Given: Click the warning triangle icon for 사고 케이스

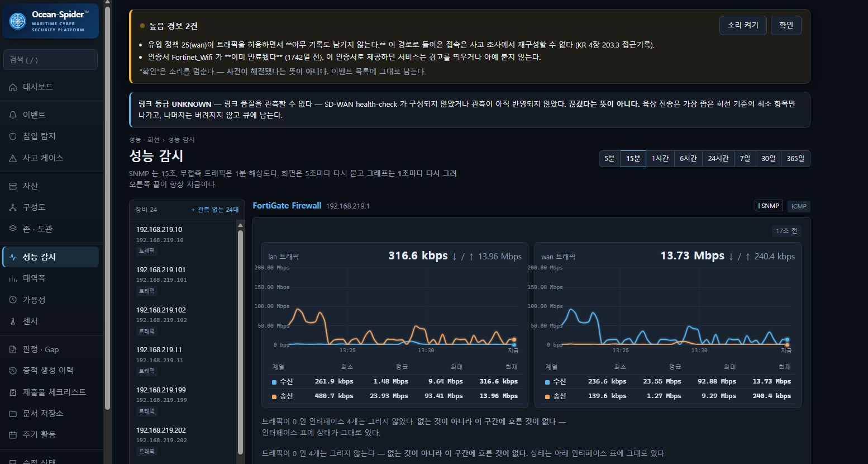Looking at the screenshot, I should tap(13, 158).
